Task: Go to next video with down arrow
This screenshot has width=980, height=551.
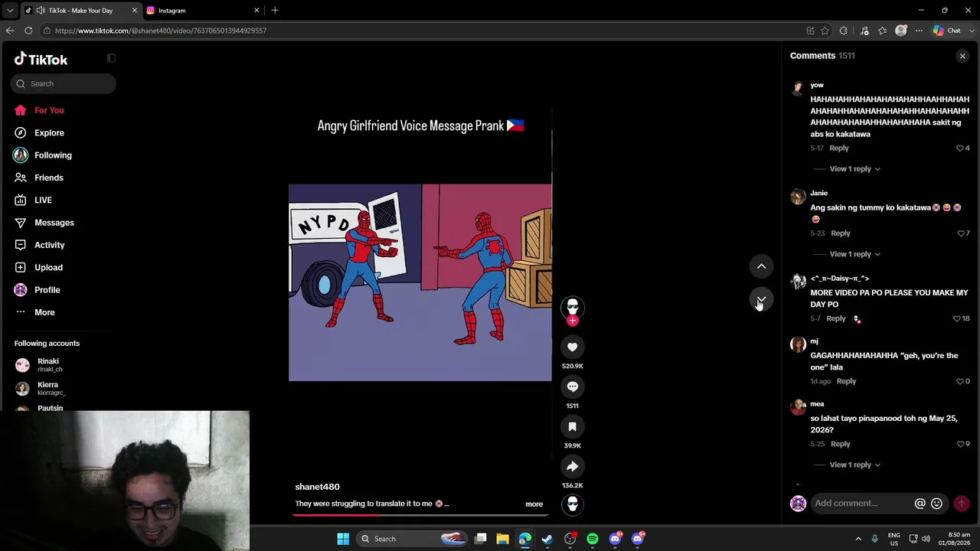Action: [x=761, y=299]
